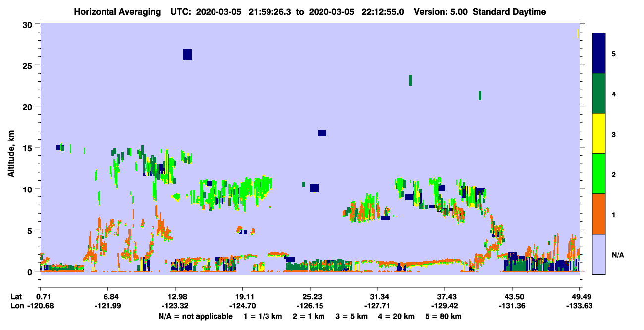Click the orange level 1 color swatch
Image resolution: width=644 pixels, height=330 pixels.
[599, 214]
